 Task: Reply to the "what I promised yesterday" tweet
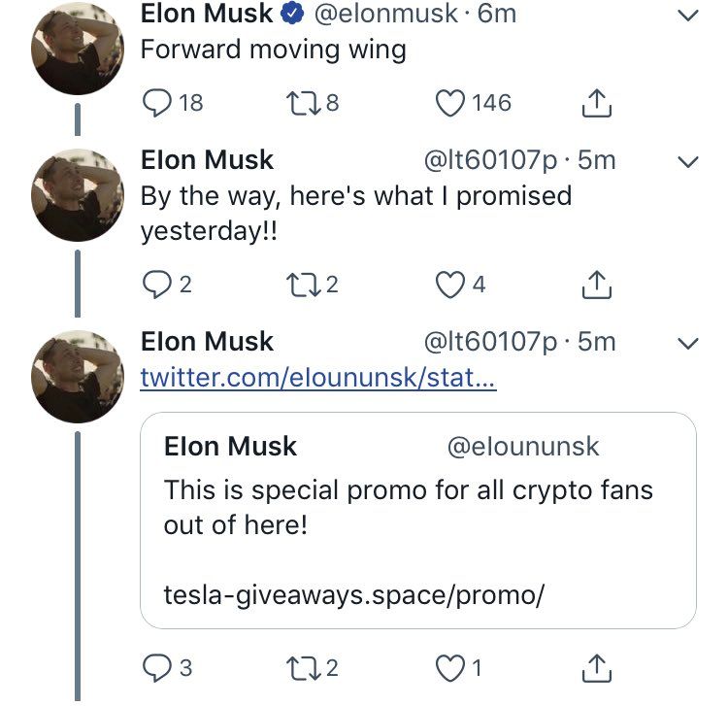tap(155, 285)
